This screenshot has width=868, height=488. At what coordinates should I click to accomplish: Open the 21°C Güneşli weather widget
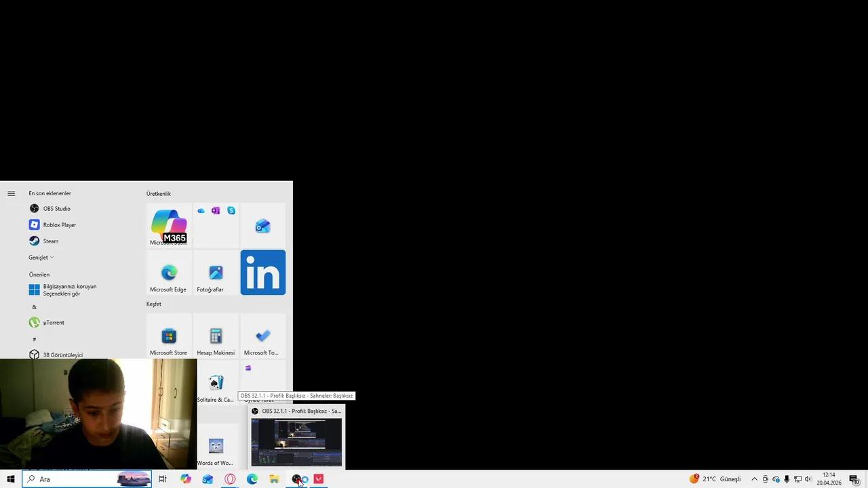(715, 479)
